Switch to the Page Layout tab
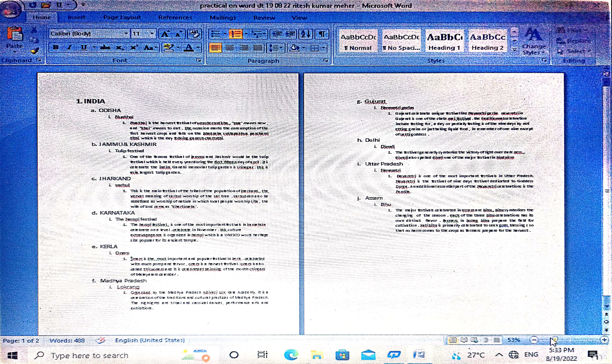The height and width of the screenshot is (364, 612). [122, 17]
